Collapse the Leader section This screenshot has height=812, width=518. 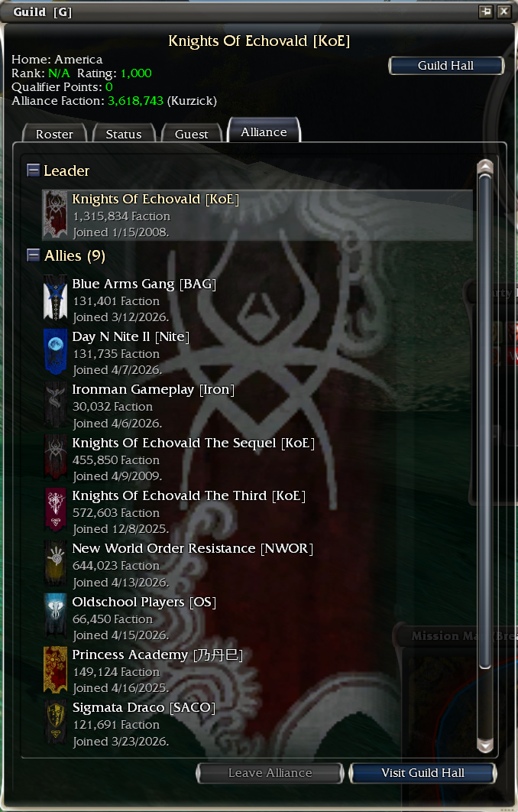33,170
